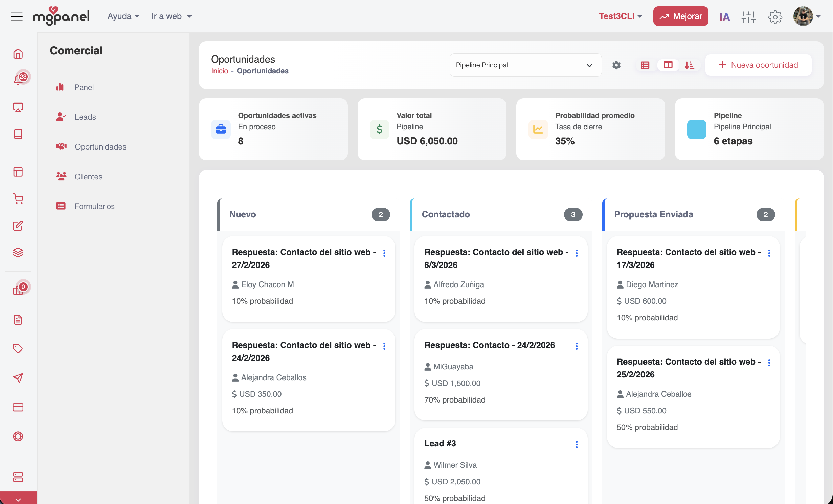
Task: Toggle the sort order view button
Action: click(x=689, y=65)
